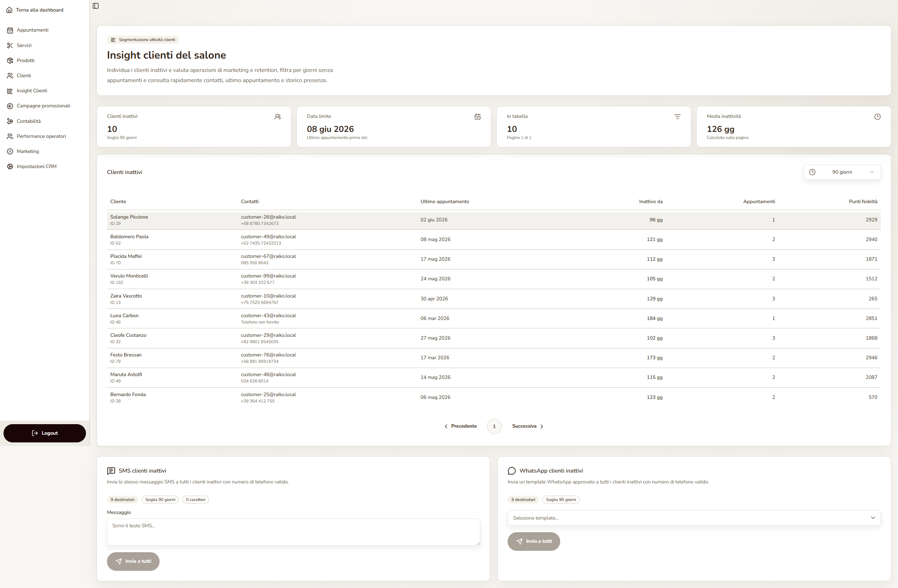Go to Precedente page
The height and width of the screenshot is (588, 898).
(460, 426)
